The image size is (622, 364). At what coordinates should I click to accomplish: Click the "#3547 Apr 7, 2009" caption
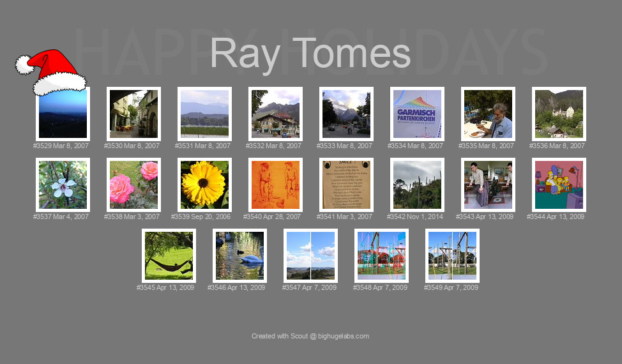click(x=310, y=288)
